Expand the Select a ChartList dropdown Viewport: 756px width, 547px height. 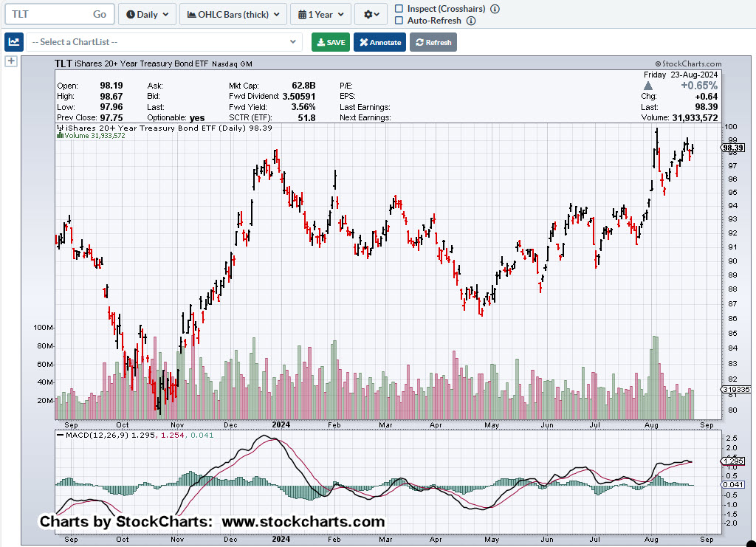point(165,42)
